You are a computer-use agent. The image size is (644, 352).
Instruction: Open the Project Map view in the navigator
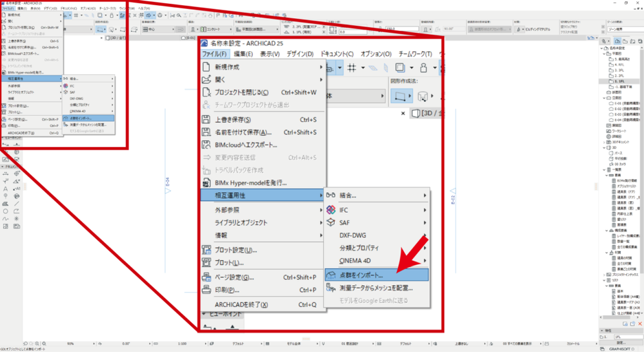pos(618,41)
